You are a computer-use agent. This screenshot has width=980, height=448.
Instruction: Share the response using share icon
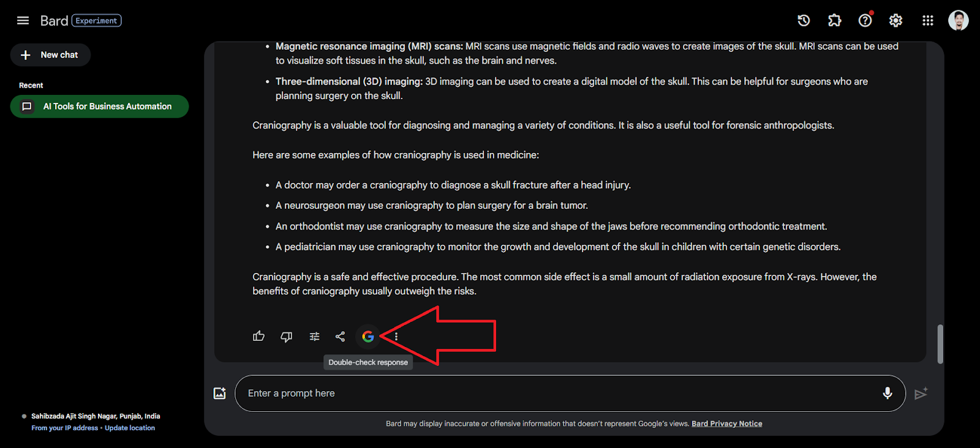340,337
